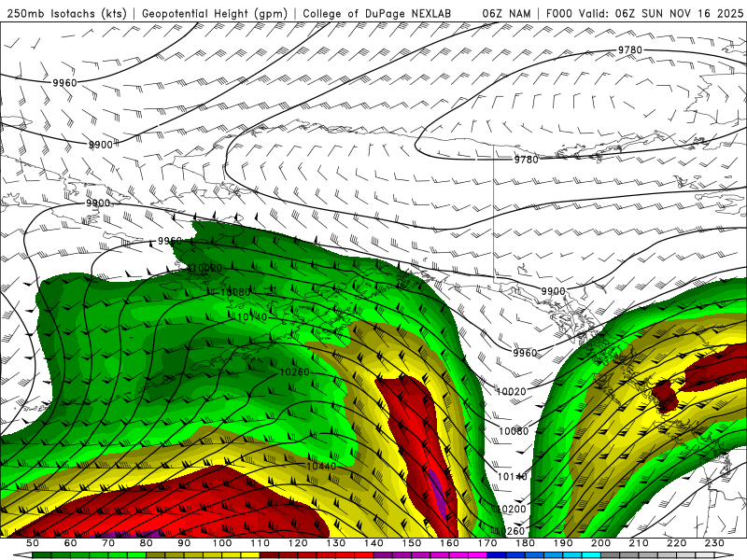
Task: Click the 9960 label nearest the title bar
Action: (64, 83)
